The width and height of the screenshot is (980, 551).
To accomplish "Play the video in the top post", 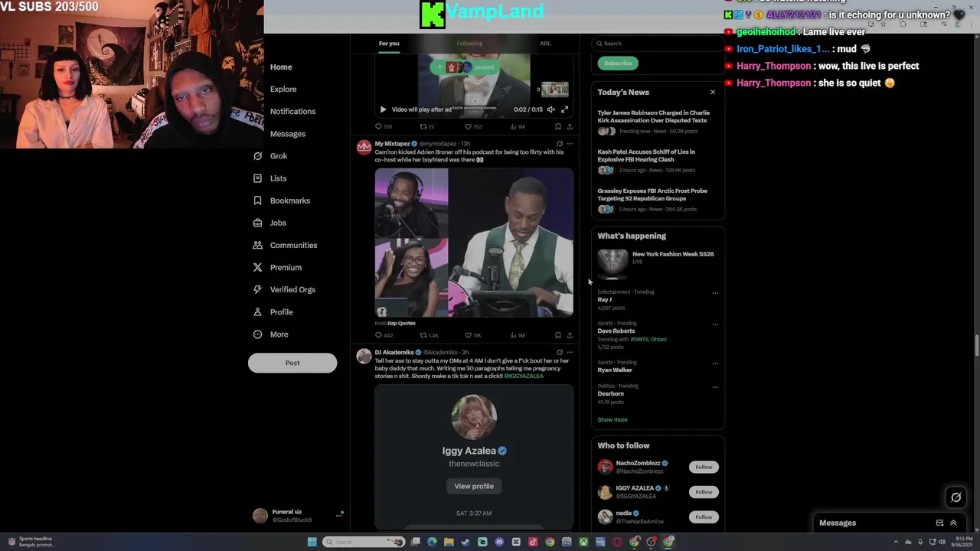I will point(384,109).
